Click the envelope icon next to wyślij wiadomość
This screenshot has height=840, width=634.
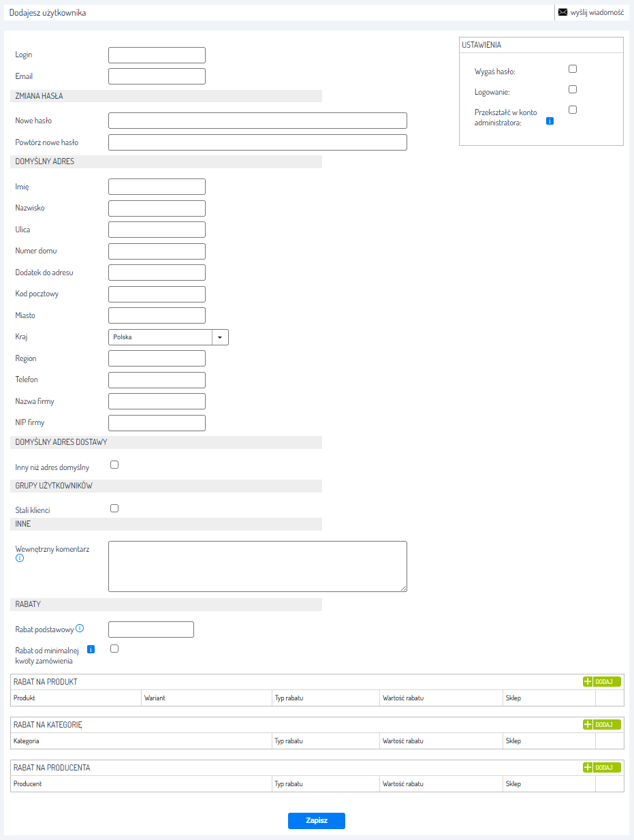[562, 12]
